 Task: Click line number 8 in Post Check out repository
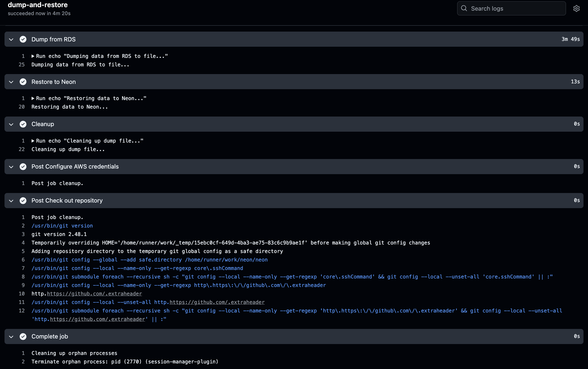[x=23, y=277]
